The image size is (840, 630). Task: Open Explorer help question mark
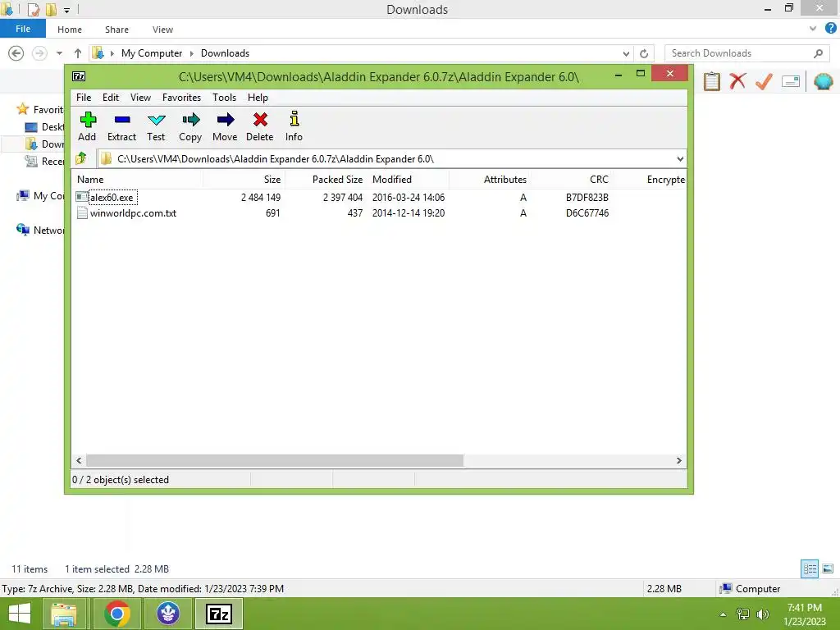[x=830, y=29]
